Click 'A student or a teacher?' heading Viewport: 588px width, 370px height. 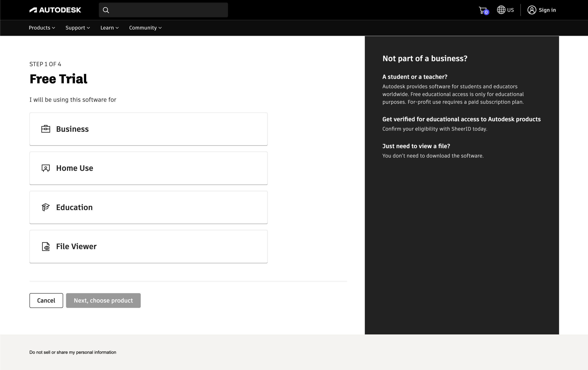coord(415,77)
